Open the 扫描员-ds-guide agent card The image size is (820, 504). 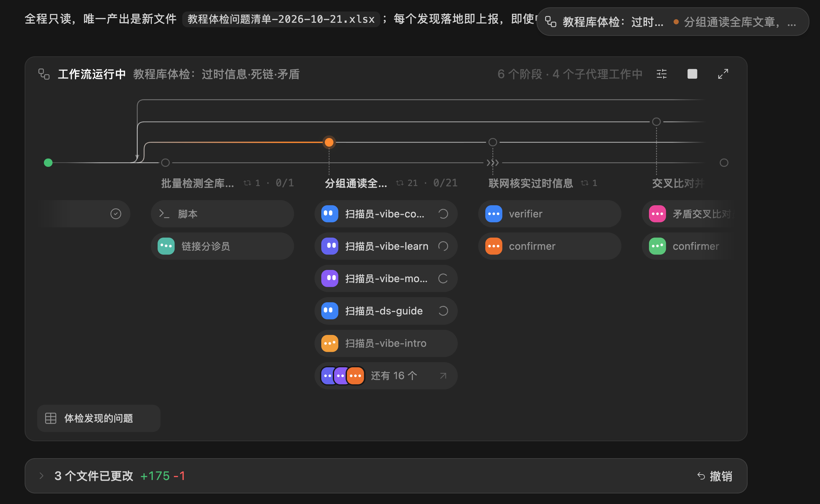click(386, 311)
